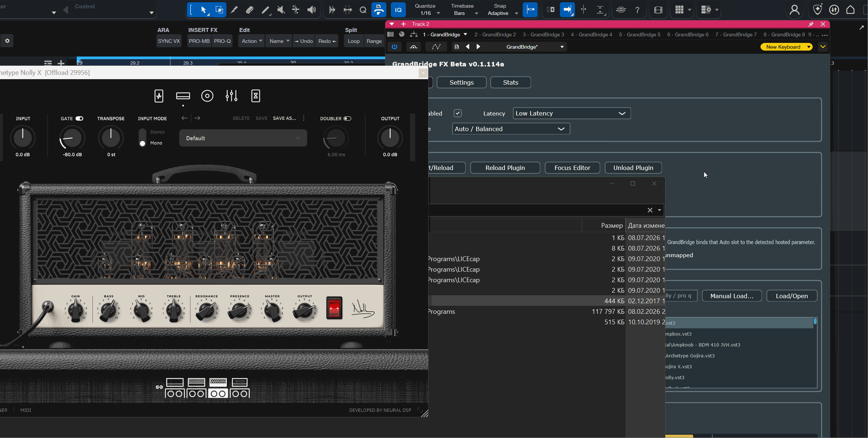Click the Focus Editor button
The image size is (868, 438).
572,168
